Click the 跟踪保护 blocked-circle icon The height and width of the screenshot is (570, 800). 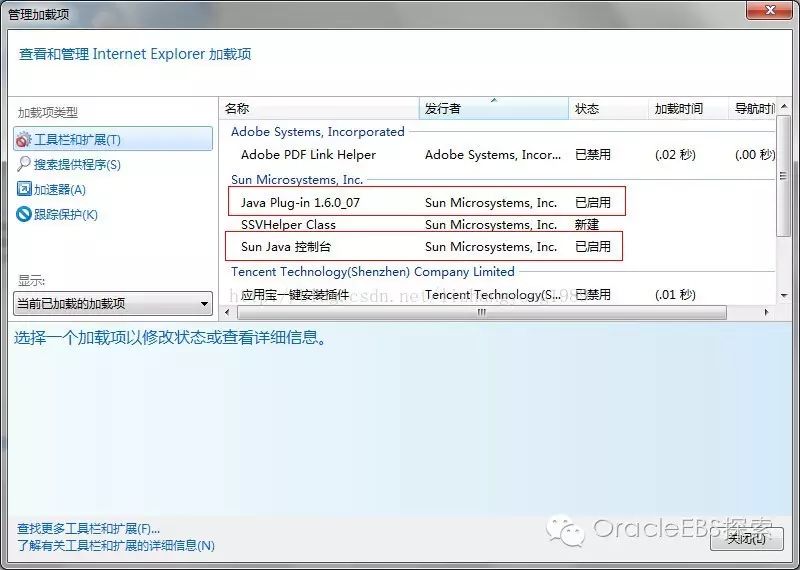tap(23, 214)
